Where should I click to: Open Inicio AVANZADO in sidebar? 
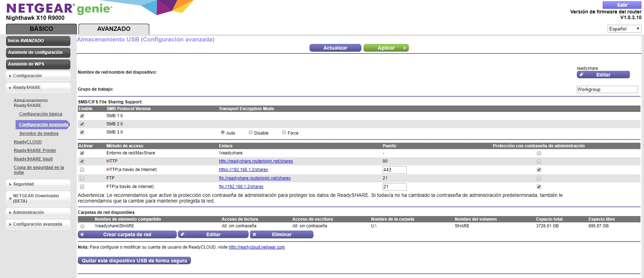click(x=38, y=41)
